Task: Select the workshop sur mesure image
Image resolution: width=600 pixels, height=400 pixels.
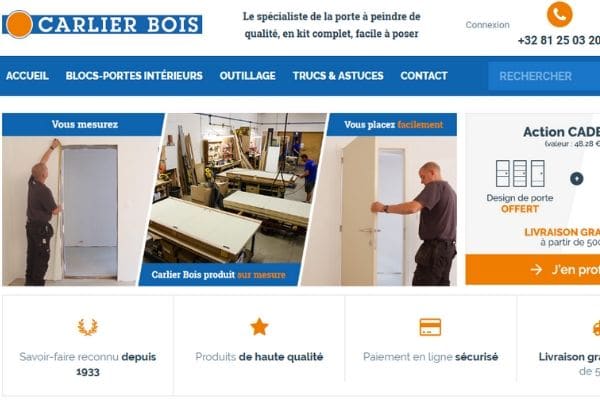Action: 234,199
